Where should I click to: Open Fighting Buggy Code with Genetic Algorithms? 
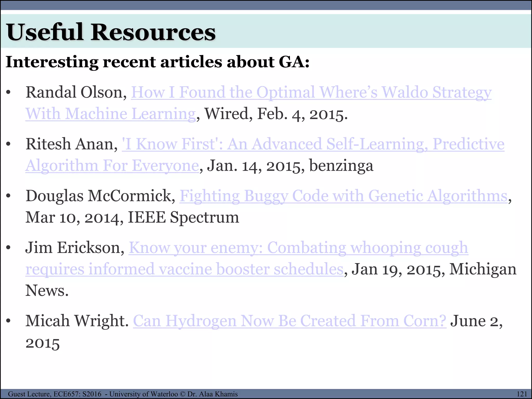tap(343, 196)
